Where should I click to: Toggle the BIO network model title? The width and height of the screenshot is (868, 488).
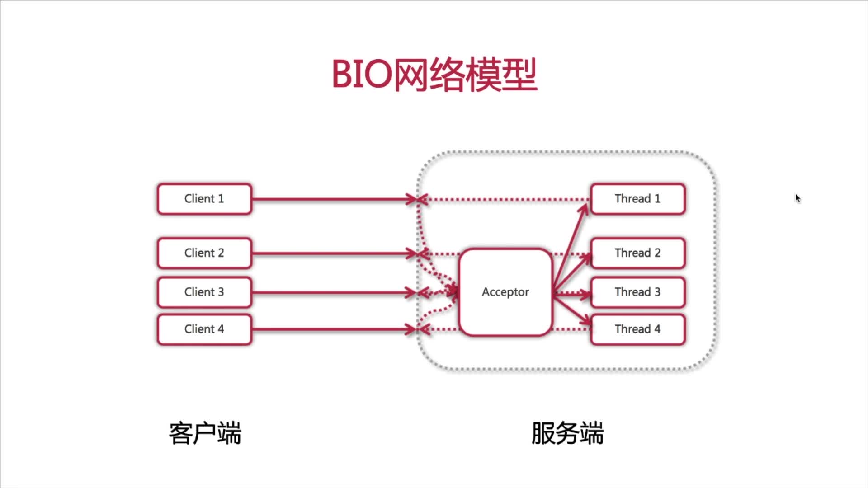point(434,71)
